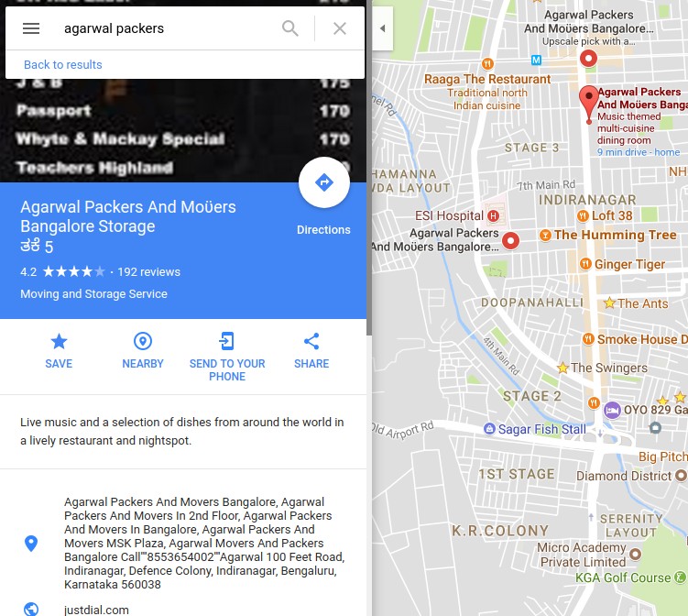Select the metro station icon on map
Viewport: 688px width, 616px height.
536,60
